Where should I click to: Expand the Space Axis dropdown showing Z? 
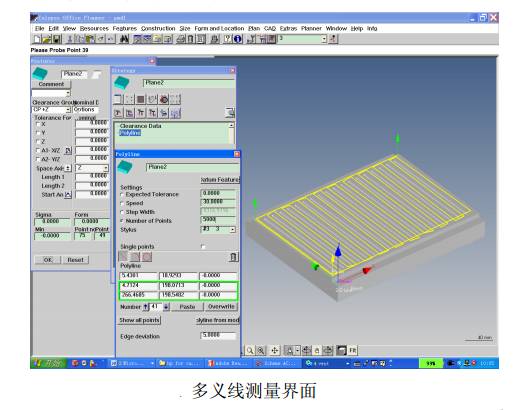click(106, 168)
